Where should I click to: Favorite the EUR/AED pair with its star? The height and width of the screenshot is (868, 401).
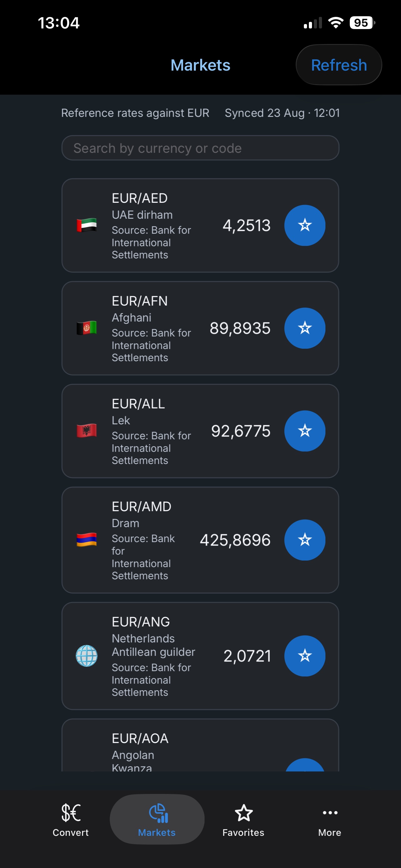[x=305, y=225]
